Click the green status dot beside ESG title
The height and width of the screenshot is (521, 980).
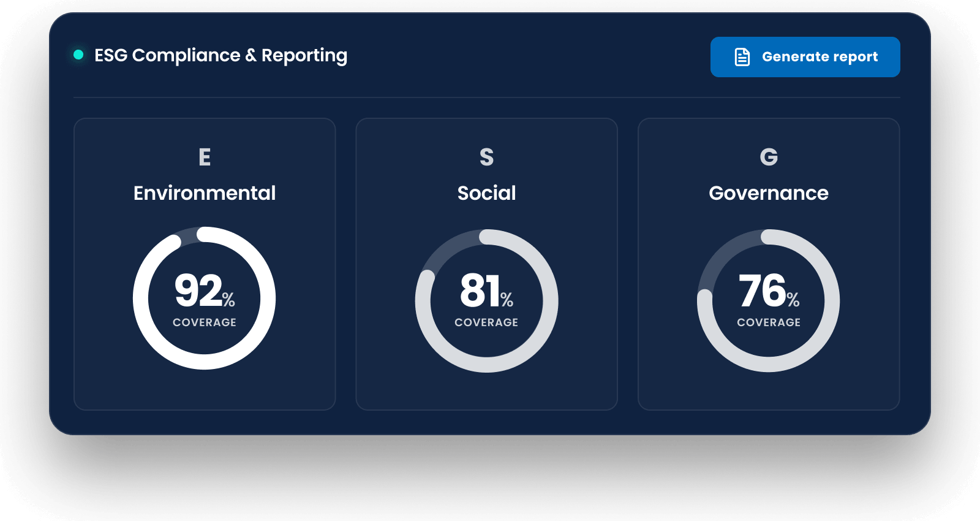click(x=78, y=55)
